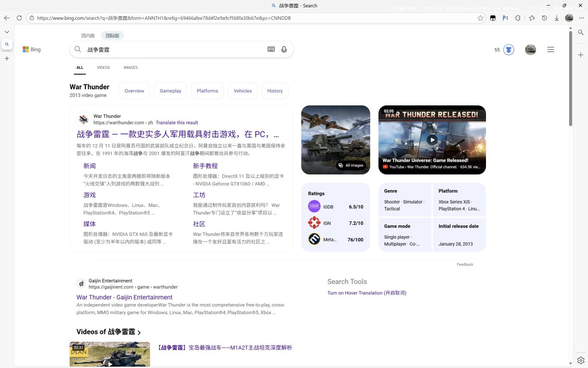Open the on-screen keyboard icon in search box
This screenshot has width=588, height=368.
coord(271,50)
